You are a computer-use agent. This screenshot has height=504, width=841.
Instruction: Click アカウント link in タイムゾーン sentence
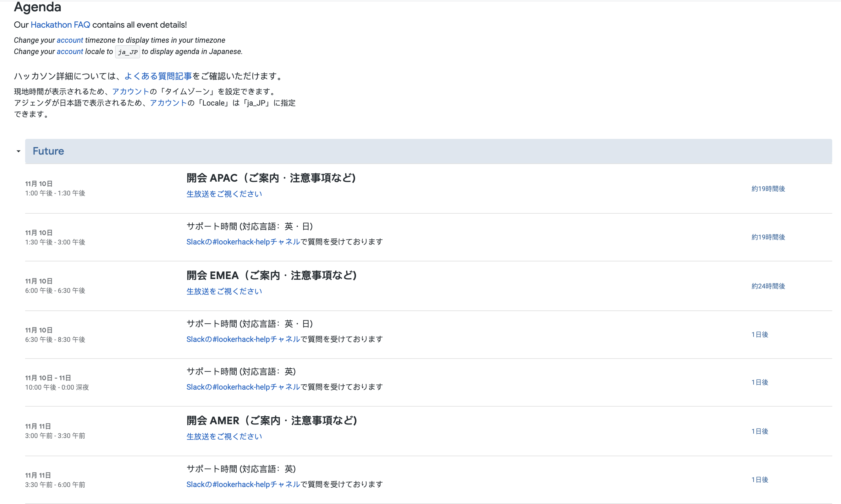(x=130, y=91)
